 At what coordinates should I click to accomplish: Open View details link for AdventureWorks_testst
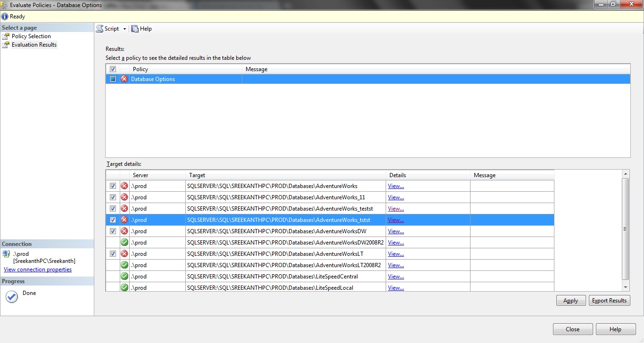coord(396,209)
